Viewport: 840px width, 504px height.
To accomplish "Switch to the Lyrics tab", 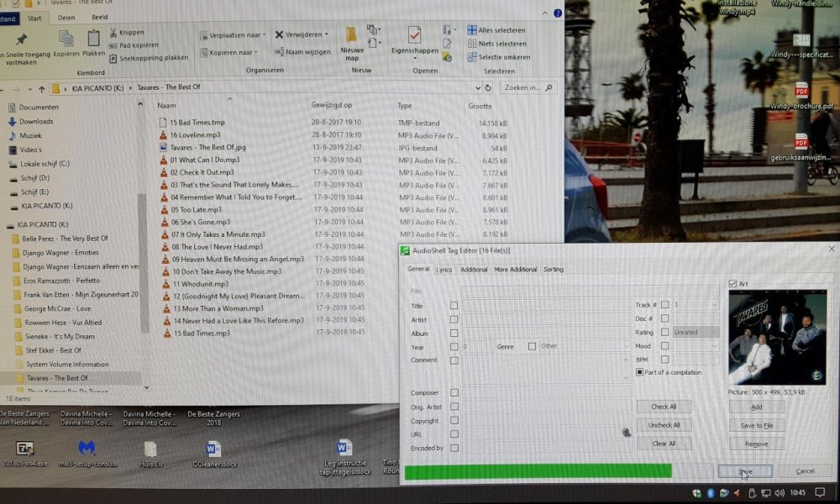I will point(444,270).
